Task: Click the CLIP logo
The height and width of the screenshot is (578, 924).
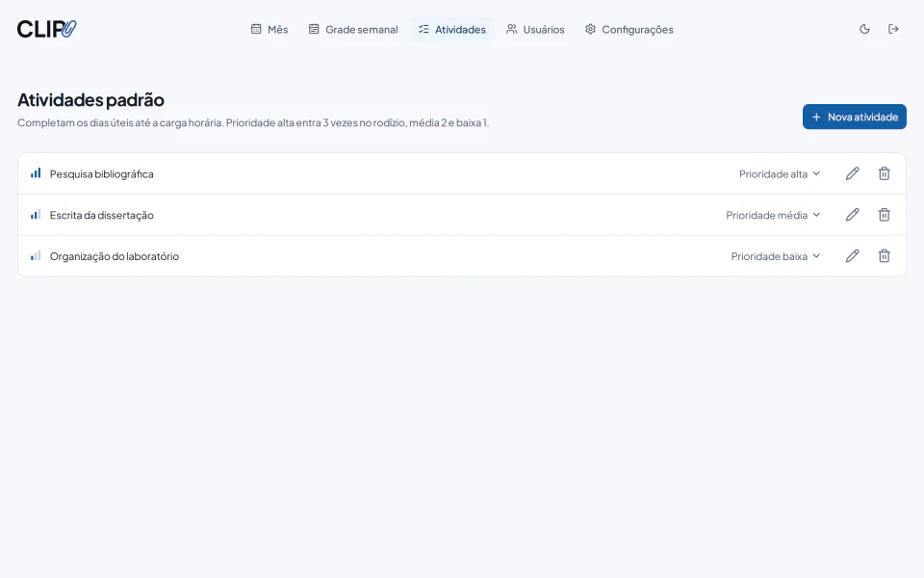Action: point(46,29)
